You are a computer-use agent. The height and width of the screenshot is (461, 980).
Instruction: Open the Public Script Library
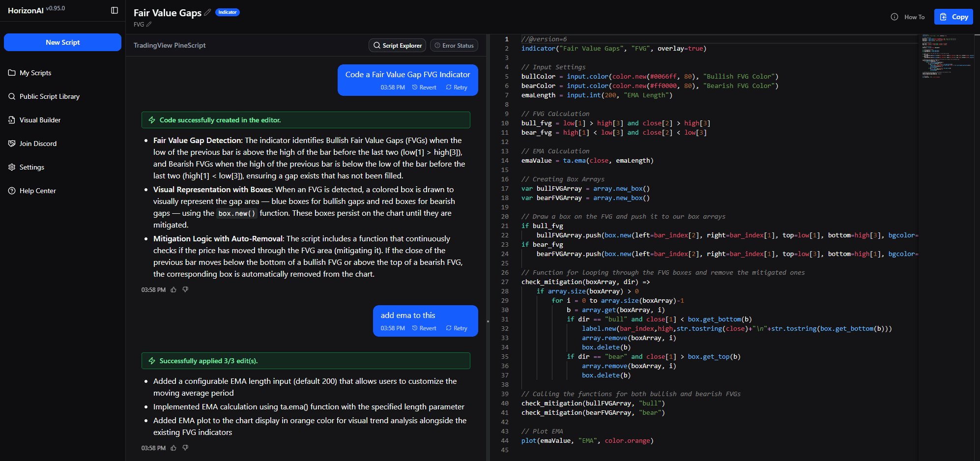(x=49, y=96)
